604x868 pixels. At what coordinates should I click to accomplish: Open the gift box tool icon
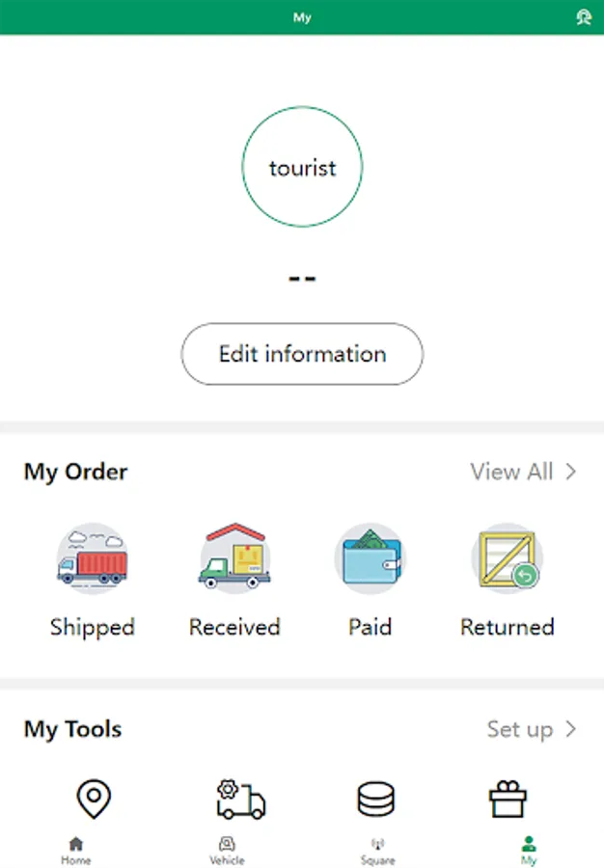pyautogui.click(x=508, y=800)
